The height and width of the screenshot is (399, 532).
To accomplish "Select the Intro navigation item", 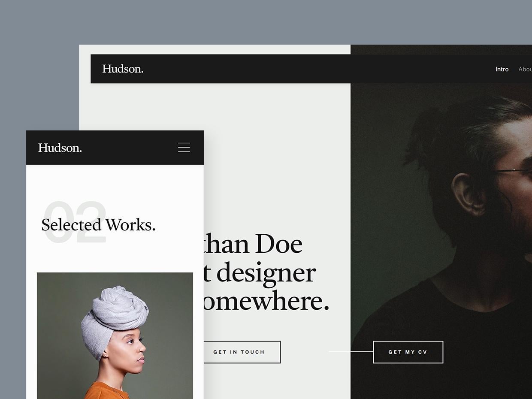I will [x=502, y=69].
